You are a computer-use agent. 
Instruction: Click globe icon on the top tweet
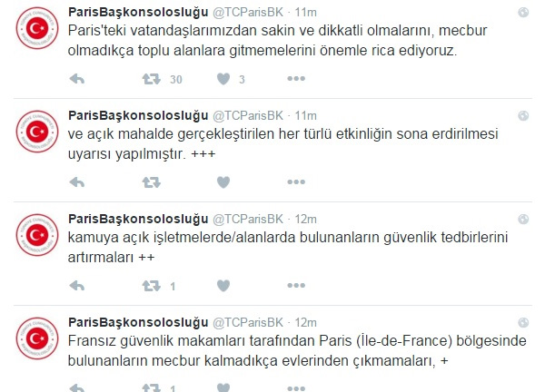(523, 13)
